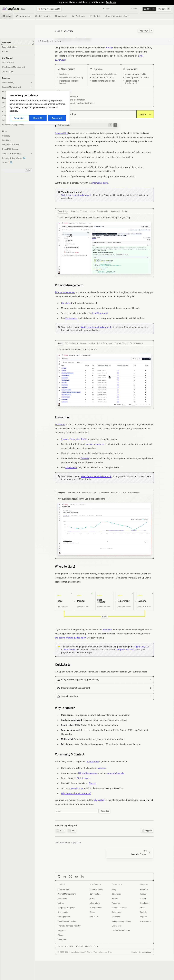Open Start Tracing in the sidebar
Viewport: 174px width, 980px height.
click(8, 62)
